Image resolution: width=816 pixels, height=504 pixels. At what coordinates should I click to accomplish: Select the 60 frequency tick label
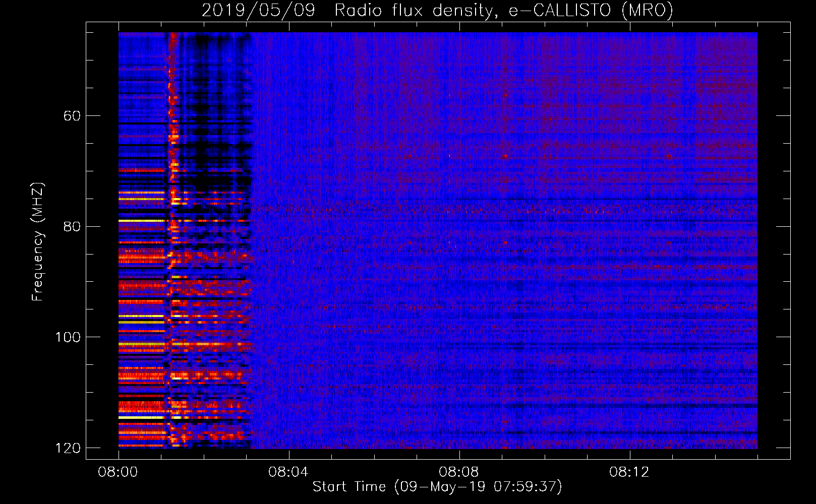[x=72, y=116]
